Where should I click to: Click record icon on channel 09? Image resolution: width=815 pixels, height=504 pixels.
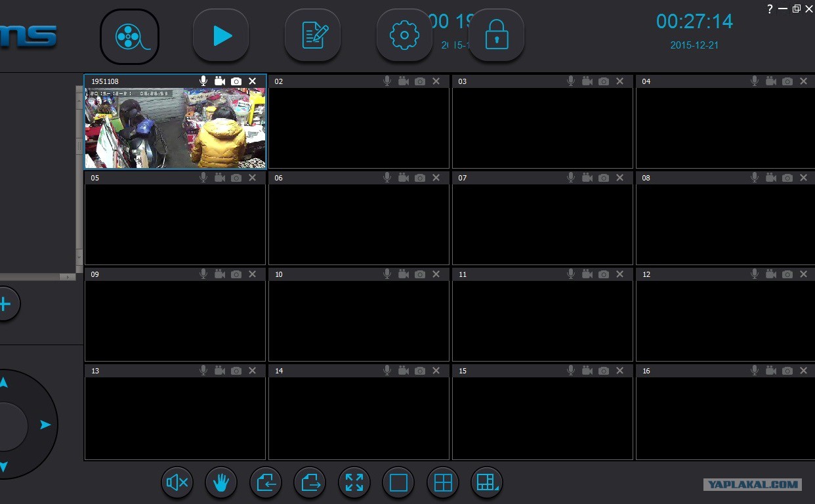[x=220, y=274]
